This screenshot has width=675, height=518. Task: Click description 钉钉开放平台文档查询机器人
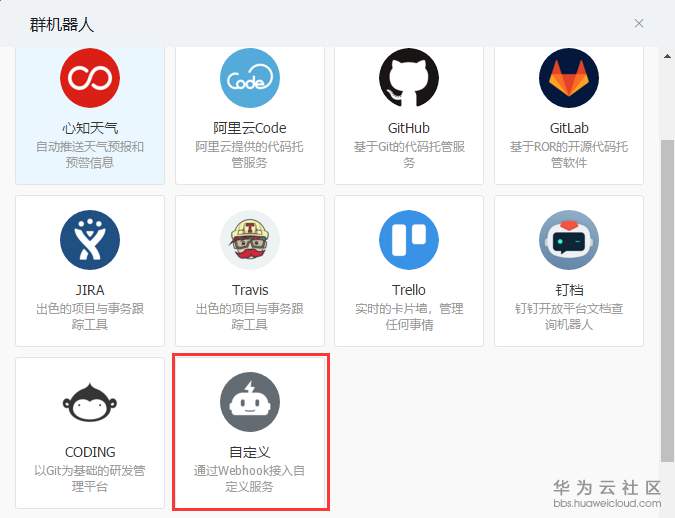pyautogui.click(x=569, y=316)
